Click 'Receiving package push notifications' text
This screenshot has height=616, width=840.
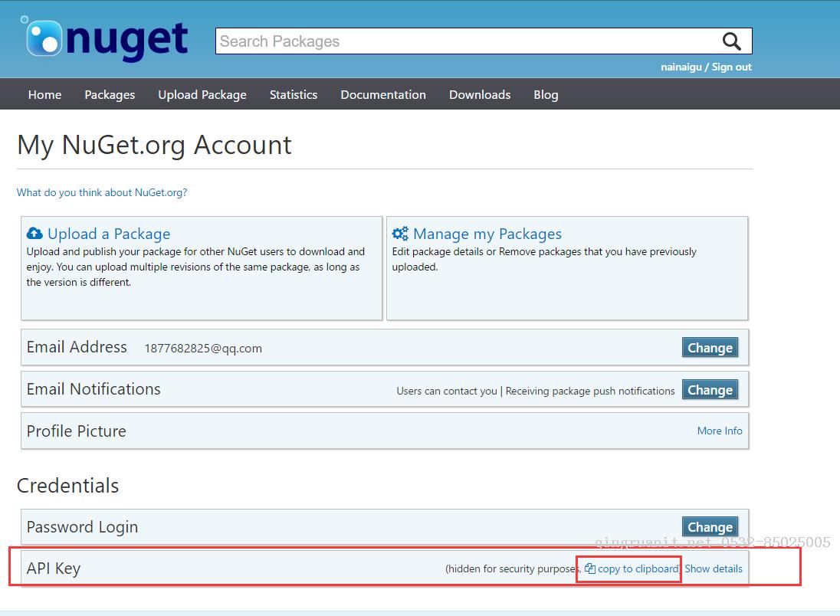590,391
